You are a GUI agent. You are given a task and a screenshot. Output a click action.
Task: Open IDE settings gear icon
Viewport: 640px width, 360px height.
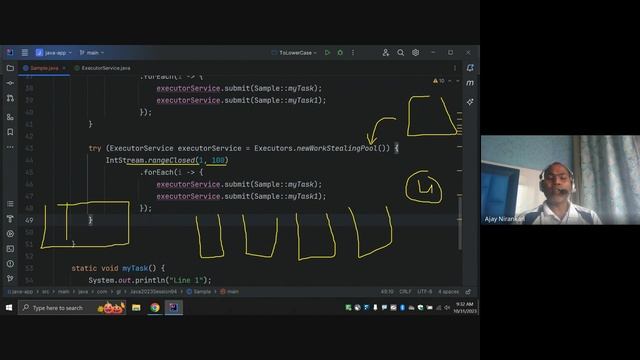pos(416,53)
